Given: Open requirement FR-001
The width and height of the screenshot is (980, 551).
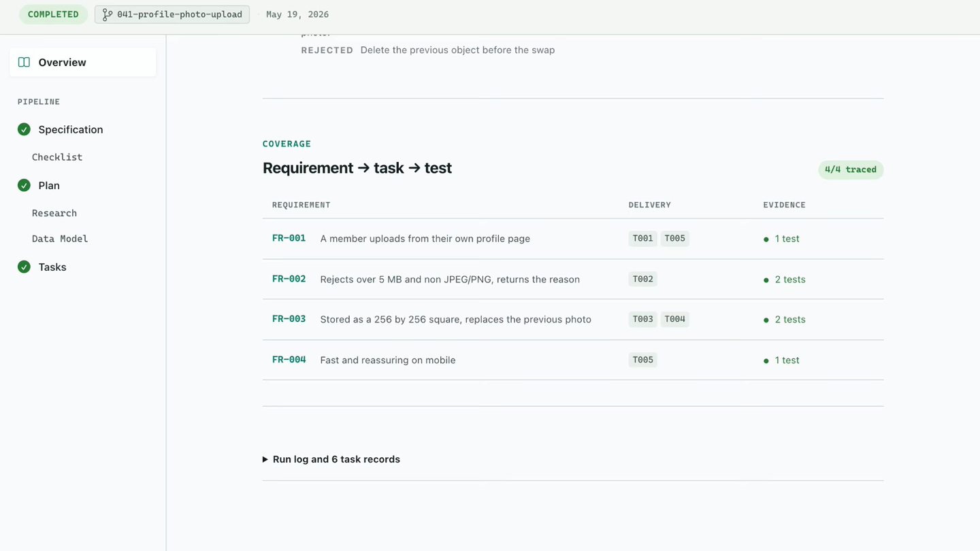Looking at the screenshot, I should [x=289, y=238].
